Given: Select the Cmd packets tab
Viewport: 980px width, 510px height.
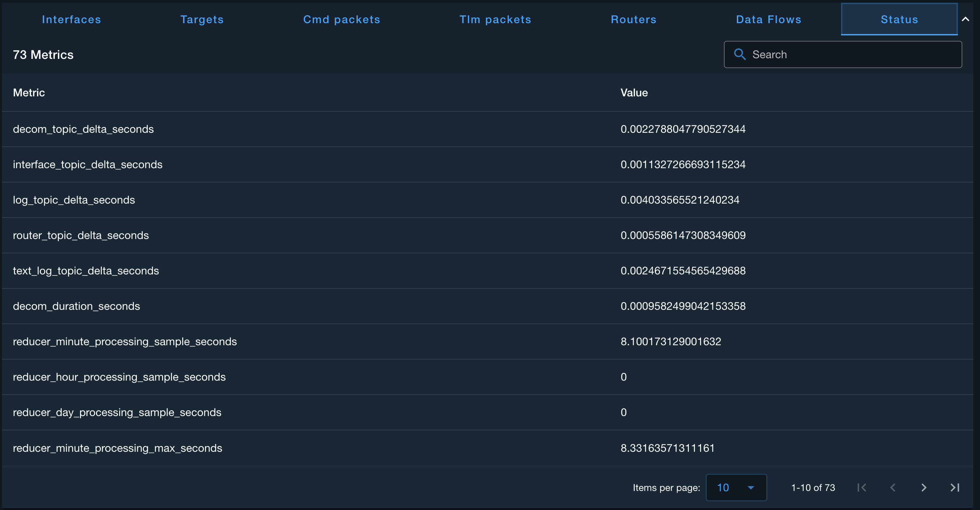Looking at the screenshot, I should click(341, 19).
